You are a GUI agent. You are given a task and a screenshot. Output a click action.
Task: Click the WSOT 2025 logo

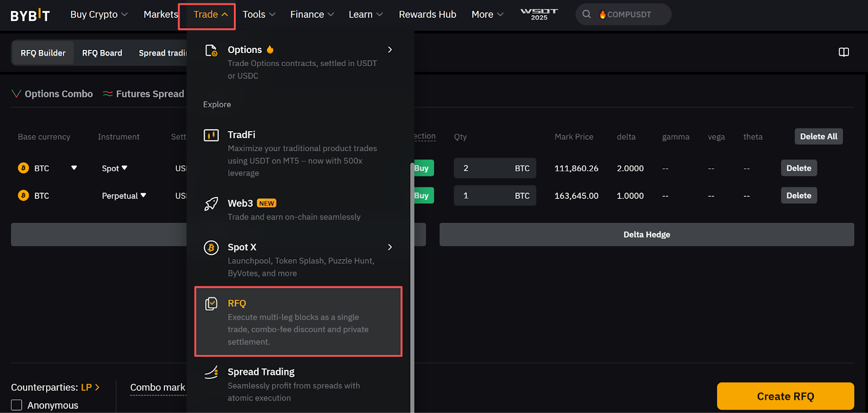point(539,14)
